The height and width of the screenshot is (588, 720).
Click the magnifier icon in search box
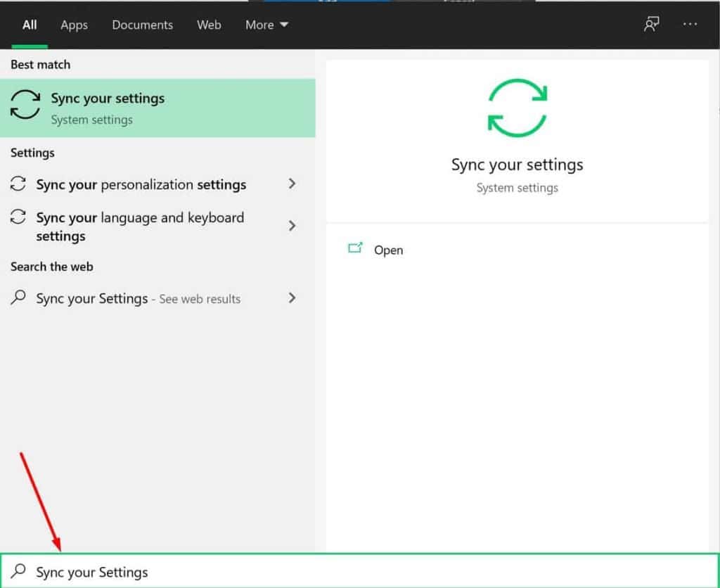pos(18,571)
